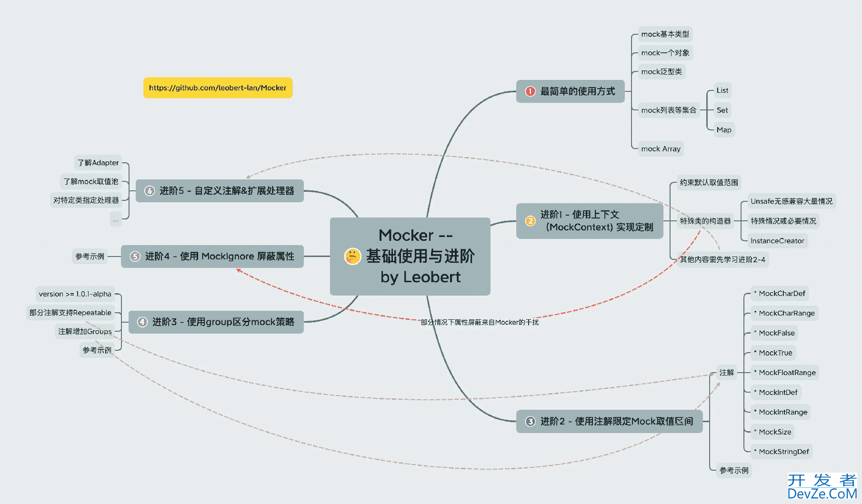
Task: Select topic 进阶5 - 自定义注解&扩展处理器
Action: point(220,190)
